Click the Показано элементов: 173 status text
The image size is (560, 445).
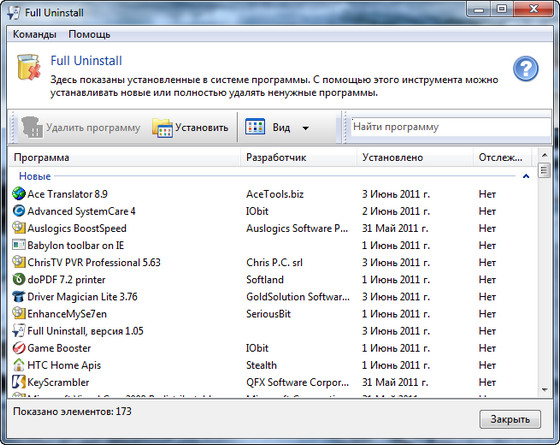tap(72, 411)
